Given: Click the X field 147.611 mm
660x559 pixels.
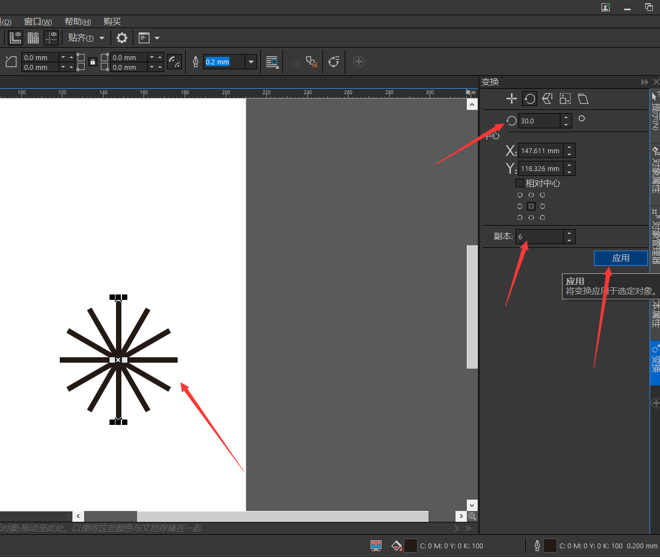Looking at the screenshot, I should [x=541, y=151].
